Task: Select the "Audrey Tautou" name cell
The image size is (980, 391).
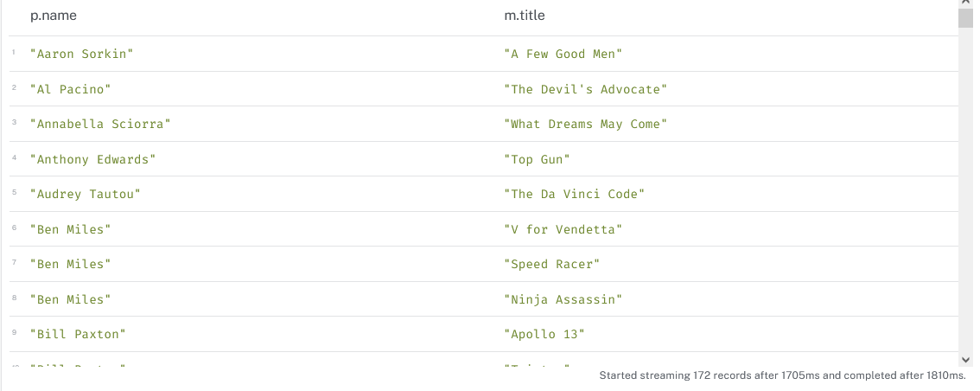Action: (x=85, y=194)
